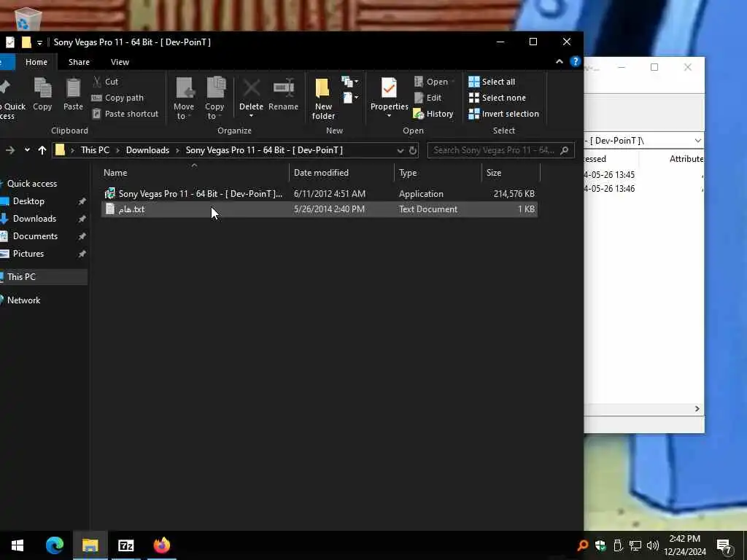Choose Copy path command

click(x=117, y=98)
